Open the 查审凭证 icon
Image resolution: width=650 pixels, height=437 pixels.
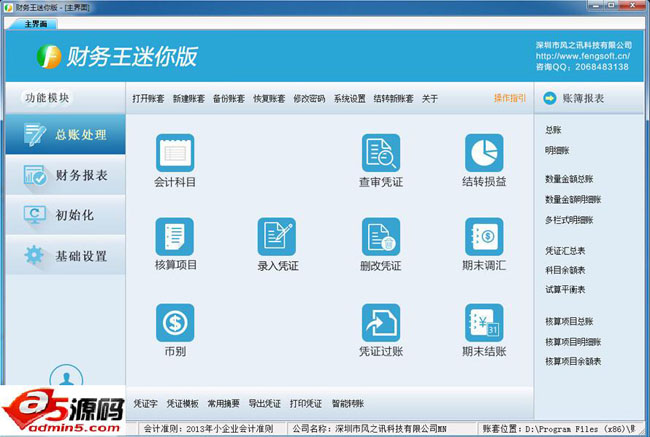coord(381,153)
